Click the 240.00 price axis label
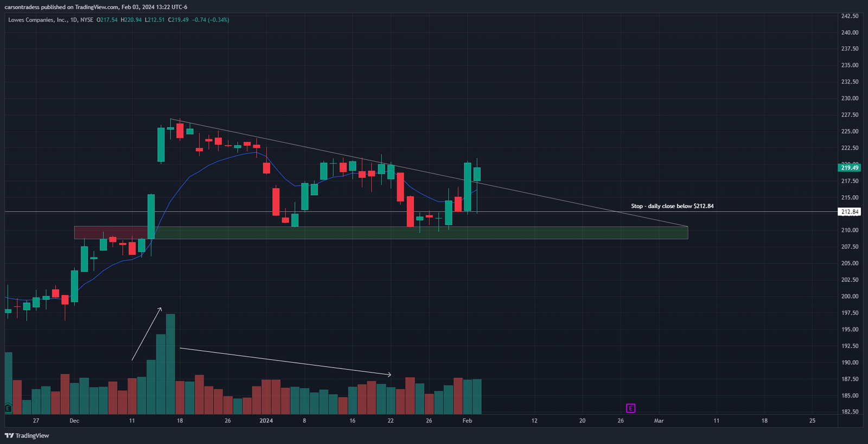Viewport: 868px width, 444px height. click(x=850, y=33)
